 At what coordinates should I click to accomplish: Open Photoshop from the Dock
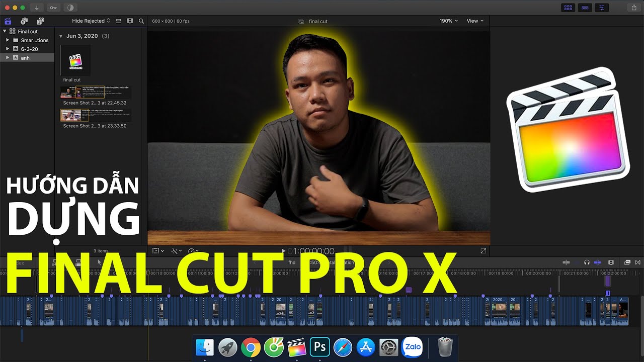[x=320, y=347]
